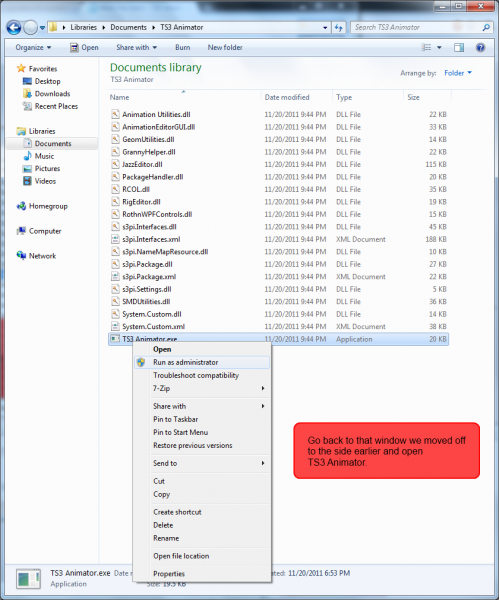The height and width of the screenshot is (600, 499).
Task: Click the TS3 Animator.exe application icon
Action: pyautogui.click(x=115, y=338)
